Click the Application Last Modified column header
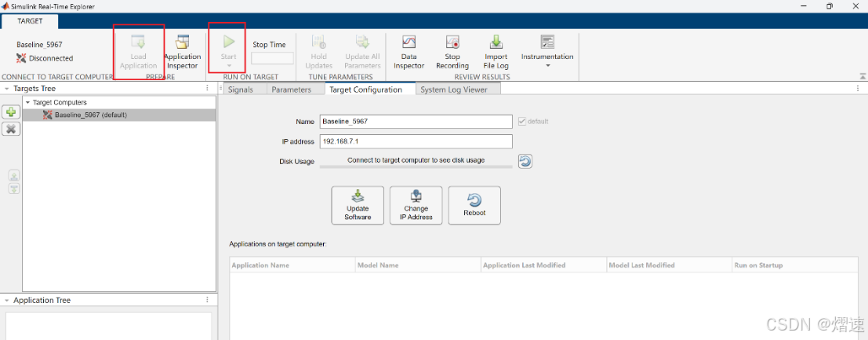Image resolution: width=868 pixels, height=340 pixels. tap(543, 265)
